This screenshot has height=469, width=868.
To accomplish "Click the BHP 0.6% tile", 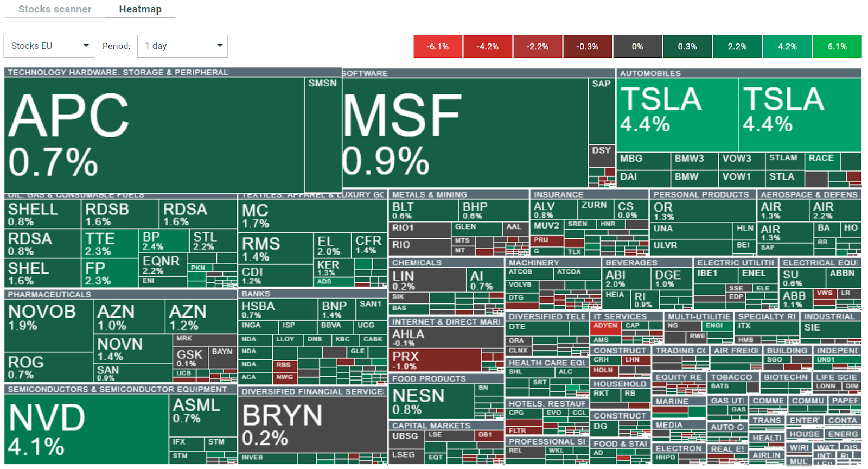I will click(x=494, y=210).
